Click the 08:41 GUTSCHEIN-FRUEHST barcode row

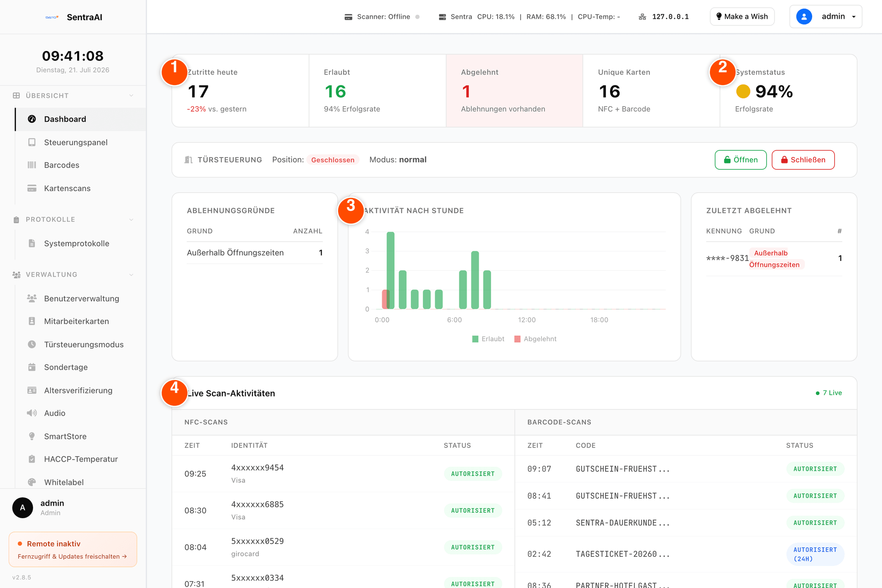coord(686,496)
